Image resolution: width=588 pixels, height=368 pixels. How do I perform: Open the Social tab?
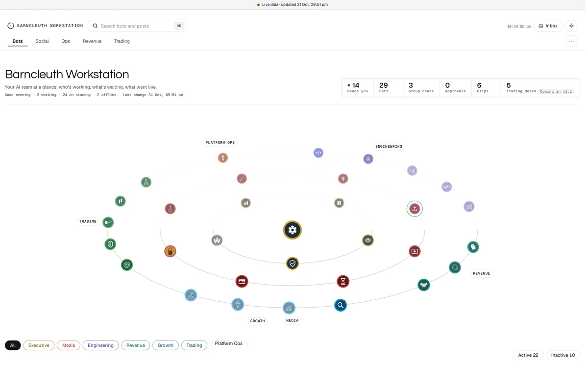42,41
